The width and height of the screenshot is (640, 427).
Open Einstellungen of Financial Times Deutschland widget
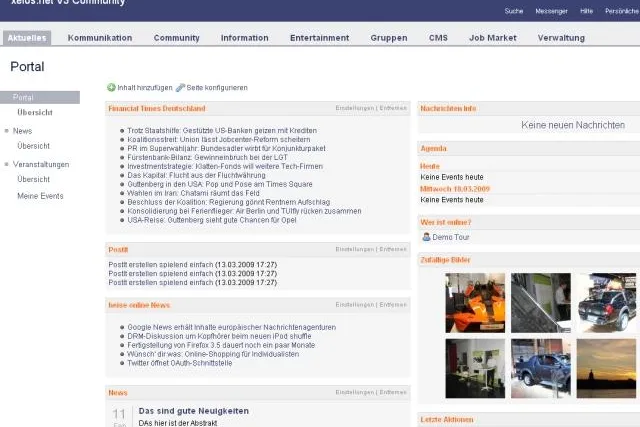click(x=355, y=108)
